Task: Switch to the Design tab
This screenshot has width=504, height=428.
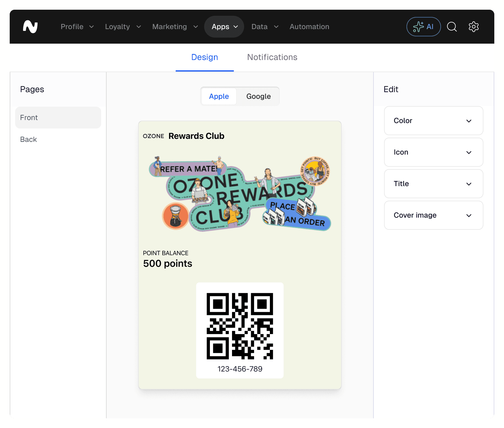Action: tap(205, 57)
